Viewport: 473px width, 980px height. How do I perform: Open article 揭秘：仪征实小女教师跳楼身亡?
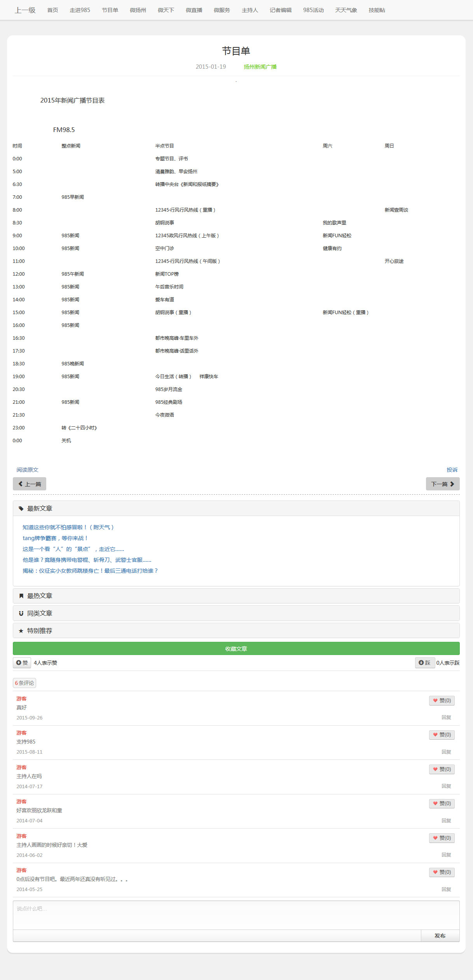tap(91, 571)
